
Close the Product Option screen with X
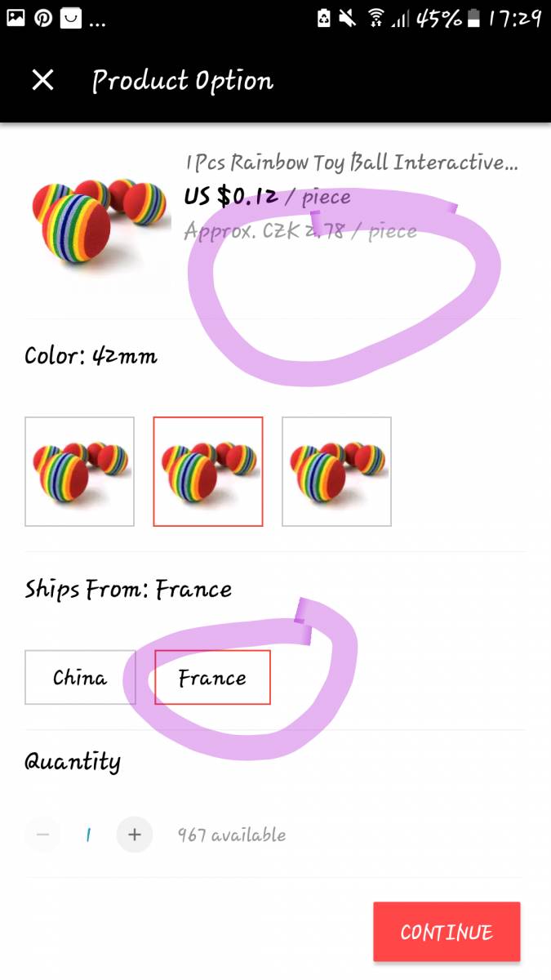(42, 80)
